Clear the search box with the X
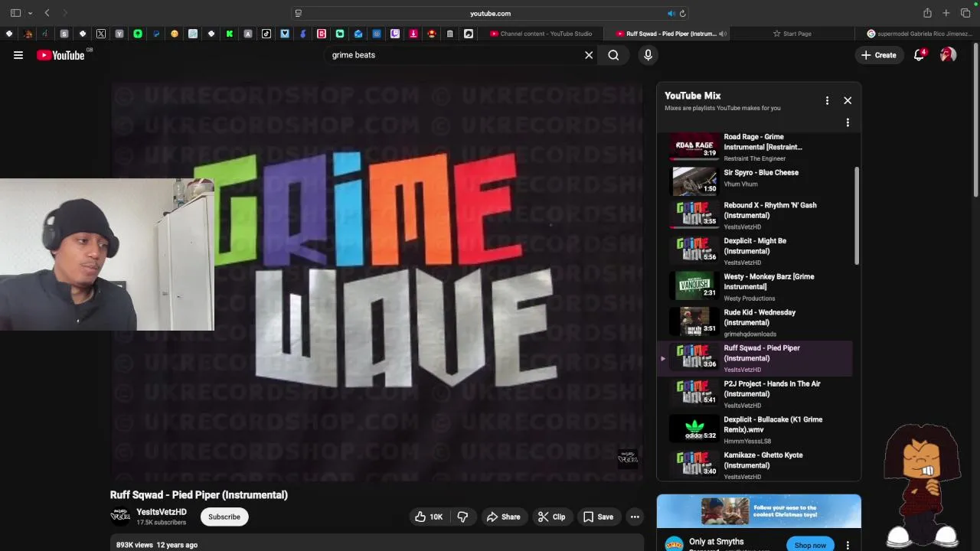This screenshot has height=551, width=980. click(x=589, y=55)
